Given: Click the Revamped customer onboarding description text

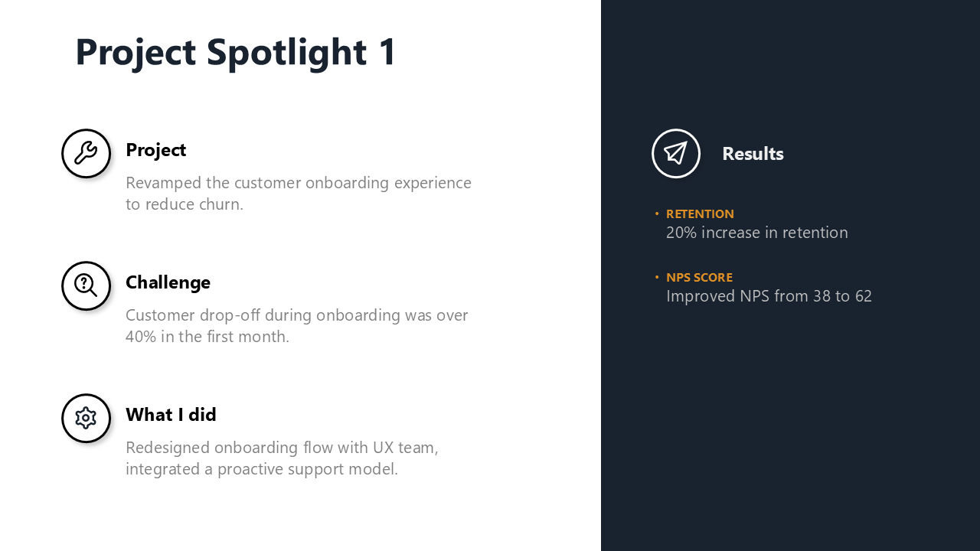Looking at the screenshot, I should tap(298, 194).
